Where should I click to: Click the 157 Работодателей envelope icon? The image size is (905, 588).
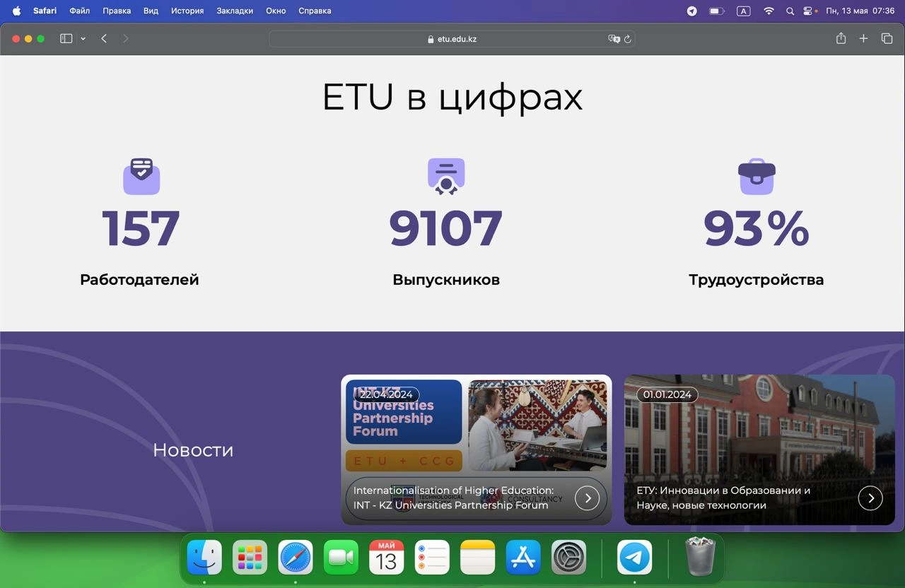point(141,176)
